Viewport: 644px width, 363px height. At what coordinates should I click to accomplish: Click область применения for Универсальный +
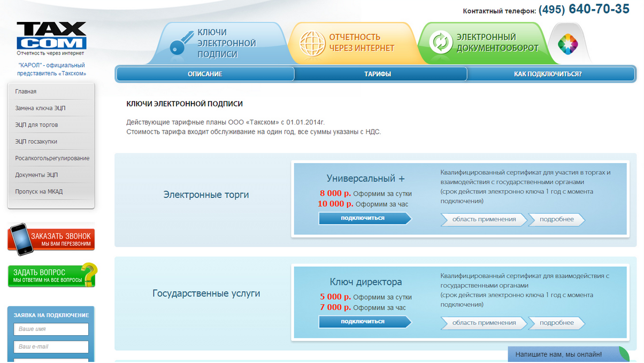point(484,219)
